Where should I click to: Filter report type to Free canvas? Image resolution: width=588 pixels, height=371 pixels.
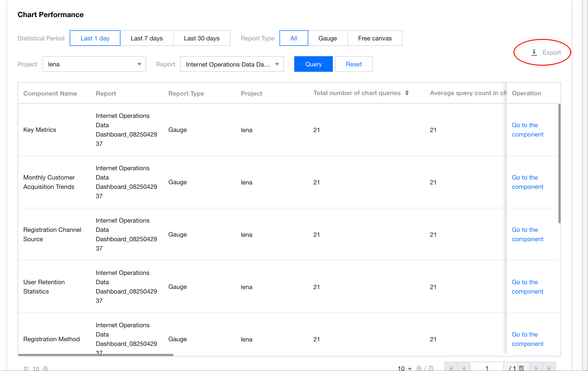[x=375, y=38]
